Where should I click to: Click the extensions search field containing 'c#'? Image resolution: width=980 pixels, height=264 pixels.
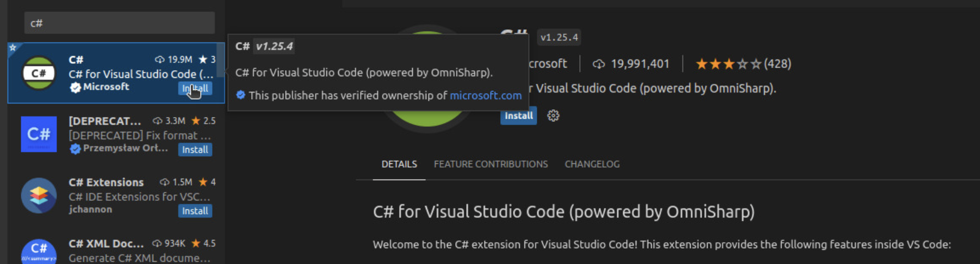point(119,23)
